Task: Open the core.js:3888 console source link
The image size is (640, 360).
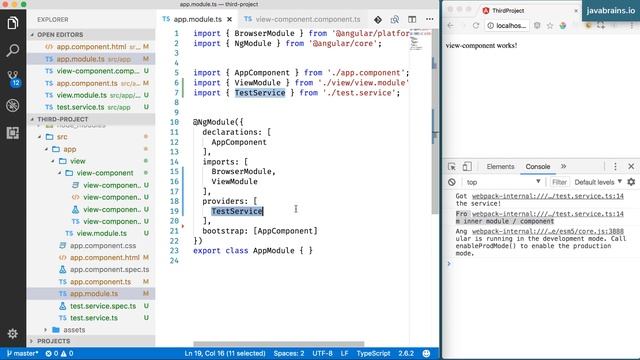Action: (x=548, y=231)
